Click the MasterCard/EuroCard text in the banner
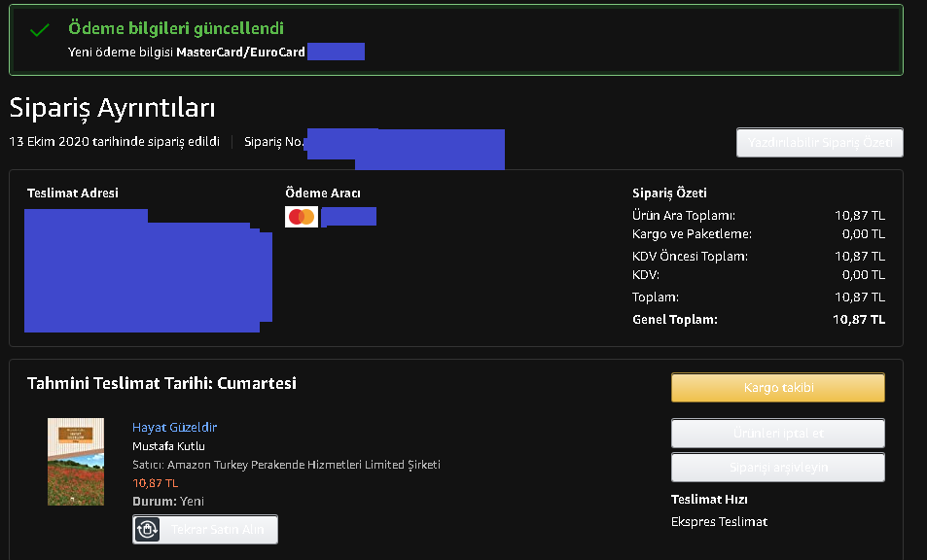927x560 pixels. 240,52
